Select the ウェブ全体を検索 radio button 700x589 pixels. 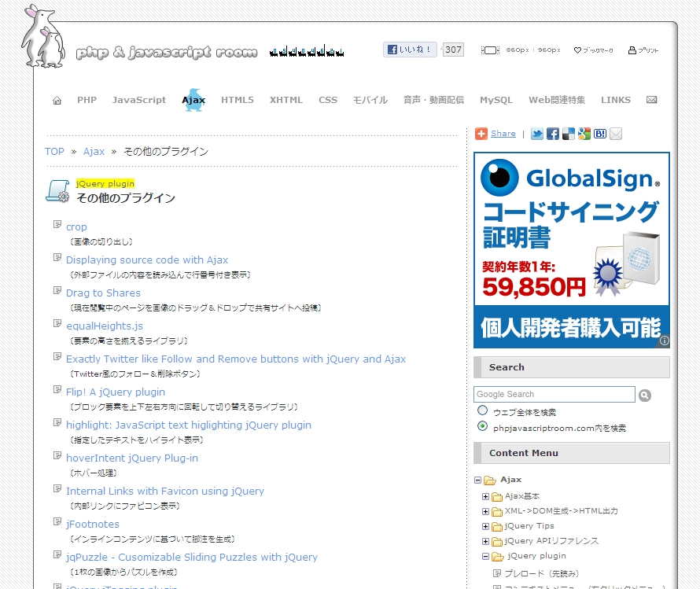483,410
